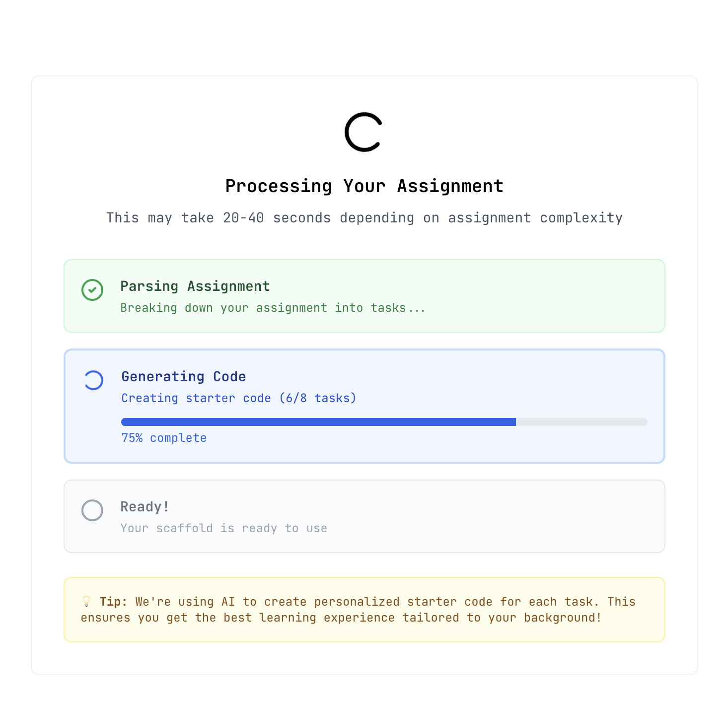Screen dimensions: 728x702
Task: Click the unfilled gray end of progress bar
Action: [581, 422]
